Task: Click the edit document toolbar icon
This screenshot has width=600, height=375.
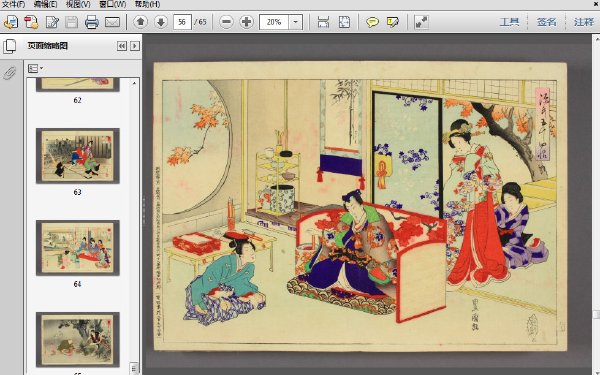Action: 52,22
